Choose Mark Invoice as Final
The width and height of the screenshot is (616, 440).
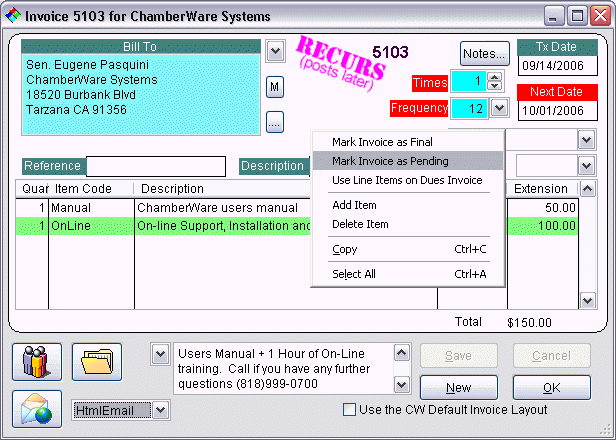pos(408,142)
